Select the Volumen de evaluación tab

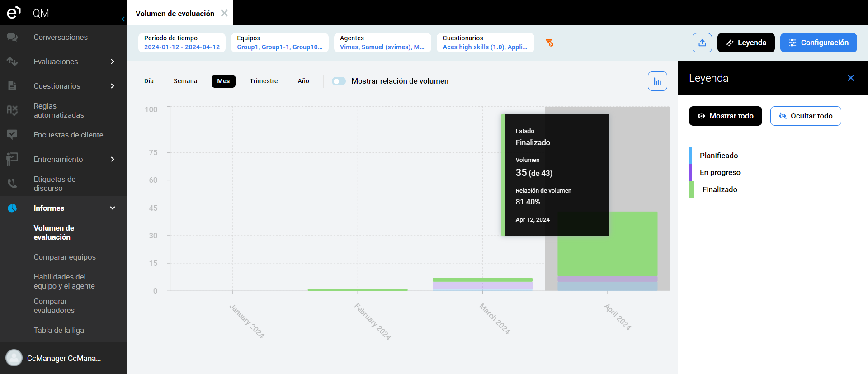coord(175,14)
